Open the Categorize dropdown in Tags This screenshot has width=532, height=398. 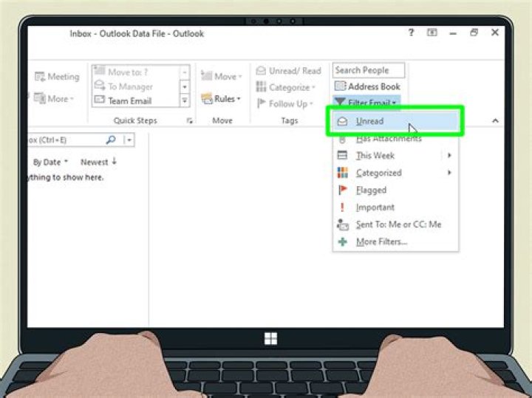(x=286, y=87)
